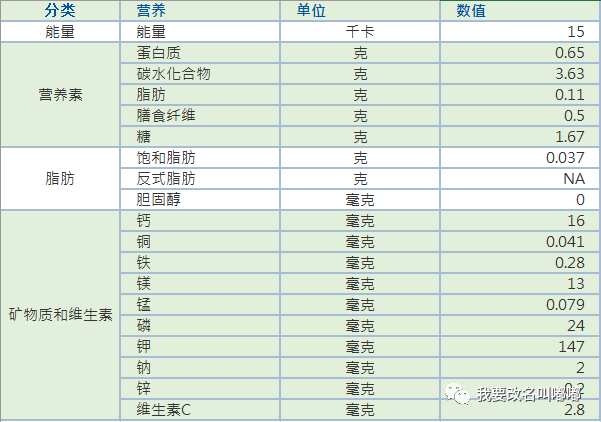Select the NA value for 反式脂肪
This screenshot has width=601, height=422.
point(520,178)
